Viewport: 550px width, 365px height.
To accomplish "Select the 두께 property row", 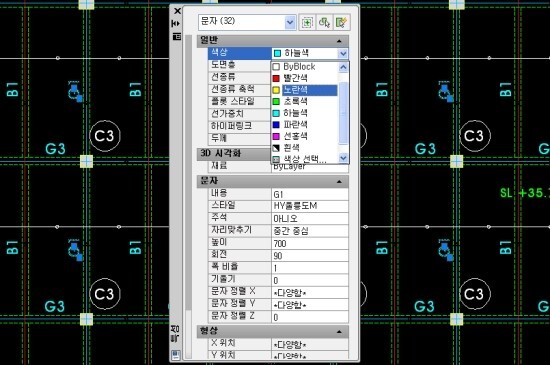I will point(240,139).
